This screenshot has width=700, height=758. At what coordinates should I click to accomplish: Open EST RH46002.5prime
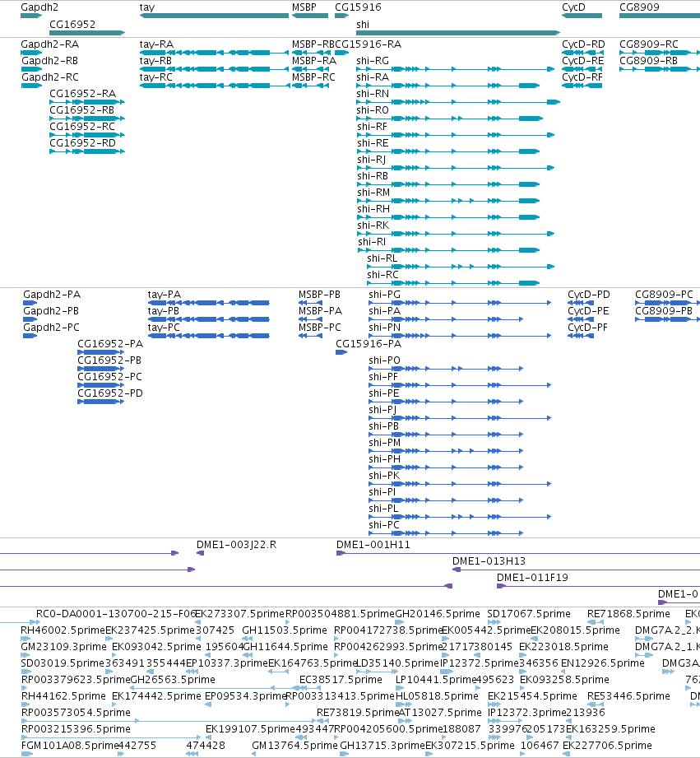coord(63,630)
